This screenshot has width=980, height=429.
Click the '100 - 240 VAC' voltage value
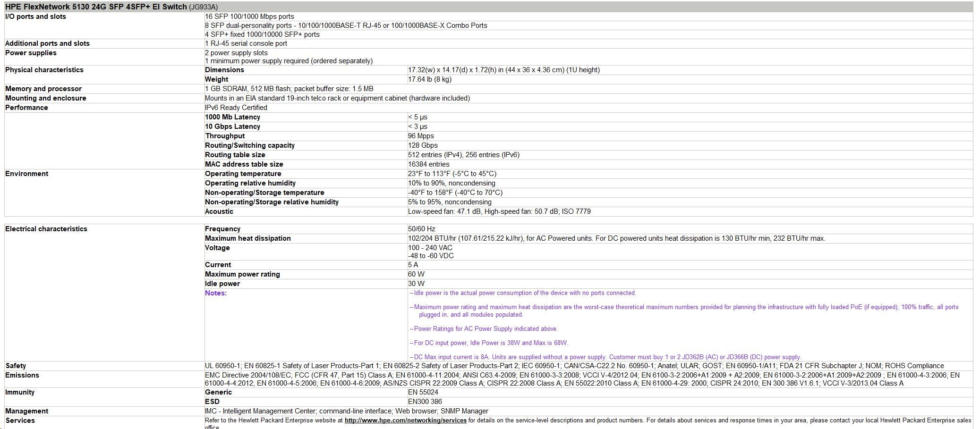pos(430,248)
